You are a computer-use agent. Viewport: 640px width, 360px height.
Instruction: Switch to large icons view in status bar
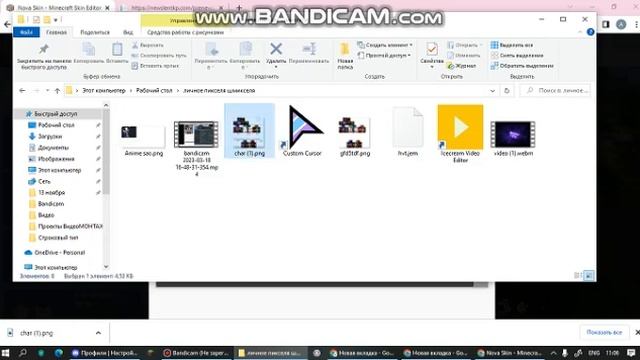pyautogui.click(x=589, y=276)
